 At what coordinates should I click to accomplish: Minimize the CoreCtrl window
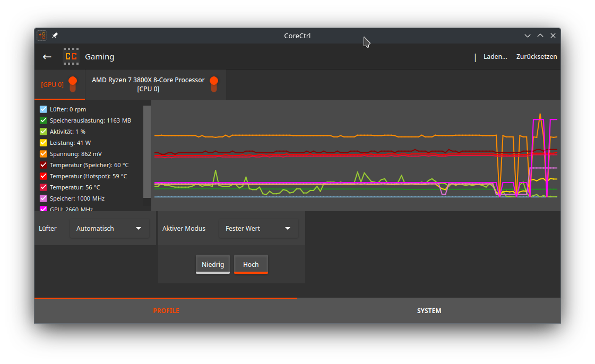pos(528,36)
